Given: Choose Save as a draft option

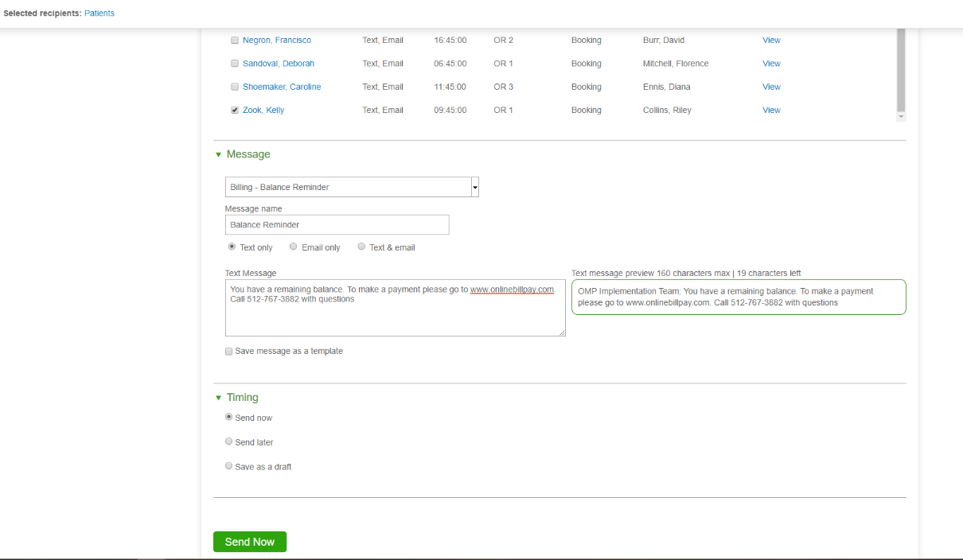Looking at the screenshot, I should tap(229, 466).
